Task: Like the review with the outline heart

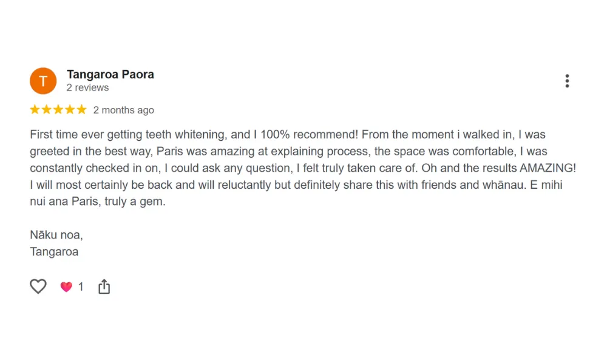Action: click(38, 286)
